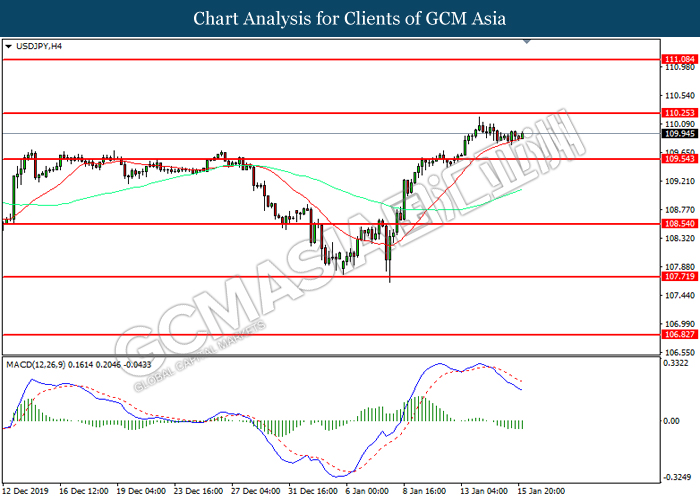
Task: Select the 106.827 support price label
Action: (x=680, y=334)
